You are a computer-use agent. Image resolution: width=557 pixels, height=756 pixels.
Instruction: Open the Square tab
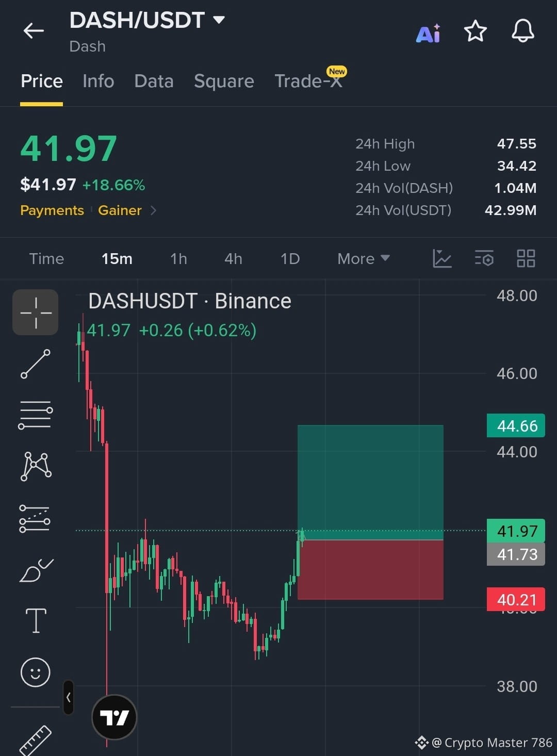pos(224,81)
